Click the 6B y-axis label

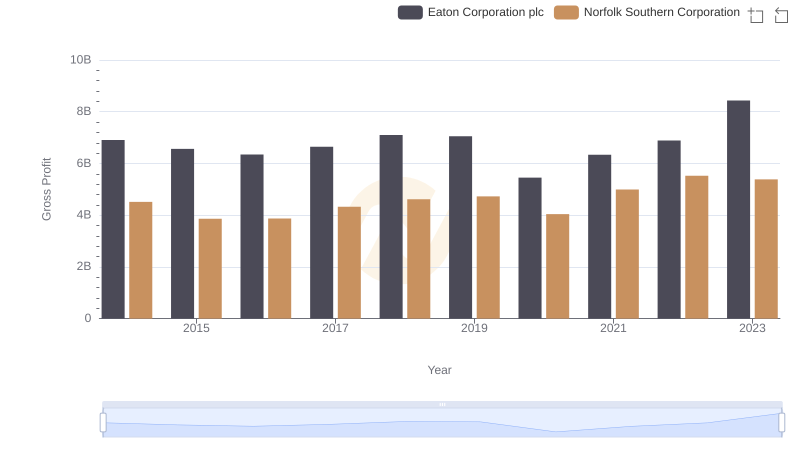point(84,163)
